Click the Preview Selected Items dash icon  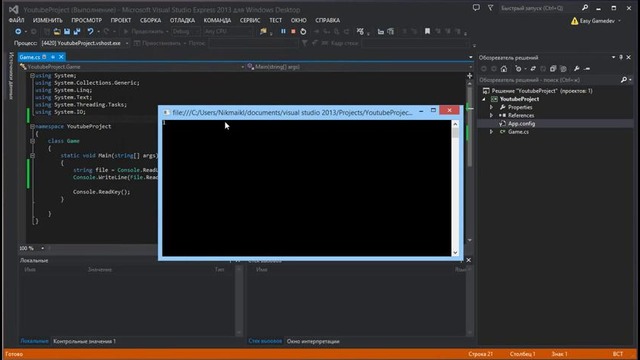click(587, 69)
